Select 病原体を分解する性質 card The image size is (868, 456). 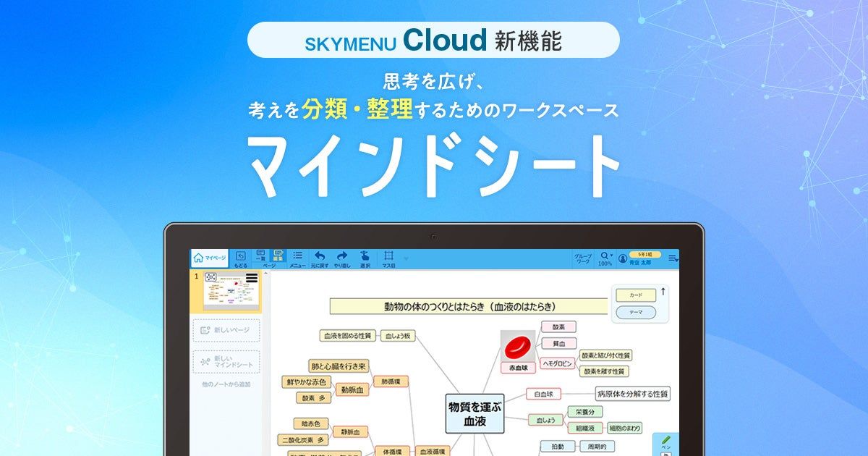(x=632, y=394)
